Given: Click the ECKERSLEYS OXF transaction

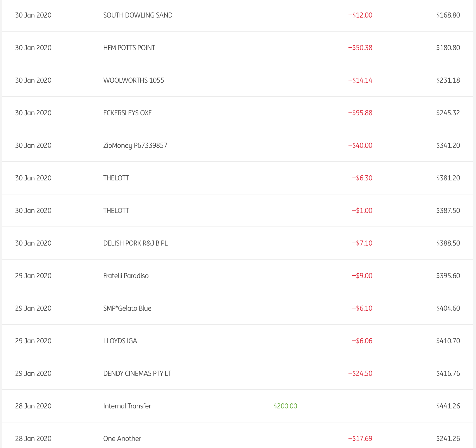Looking at the screenshot, I should pos(127,113).
